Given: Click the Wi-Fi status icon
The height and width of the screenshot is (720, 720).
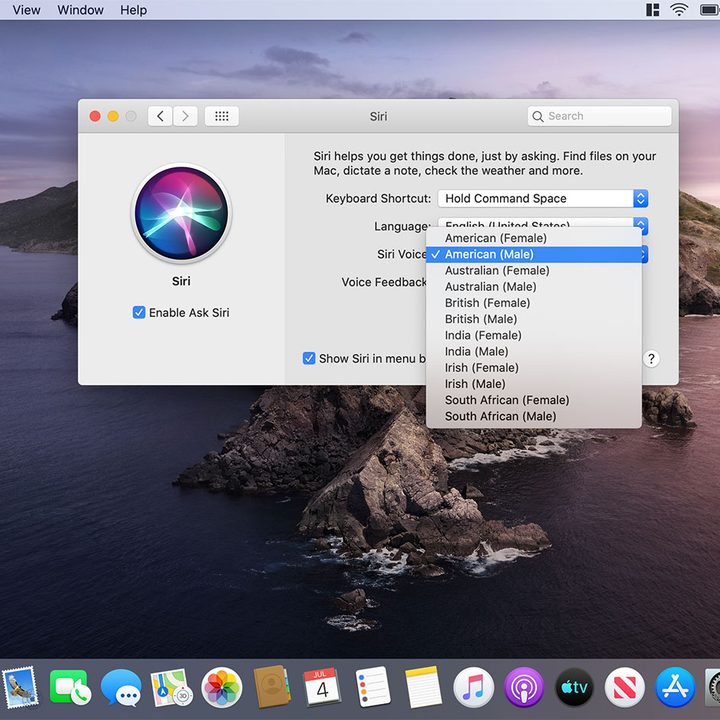Looking at the screenshot, I should pos(679,10).
